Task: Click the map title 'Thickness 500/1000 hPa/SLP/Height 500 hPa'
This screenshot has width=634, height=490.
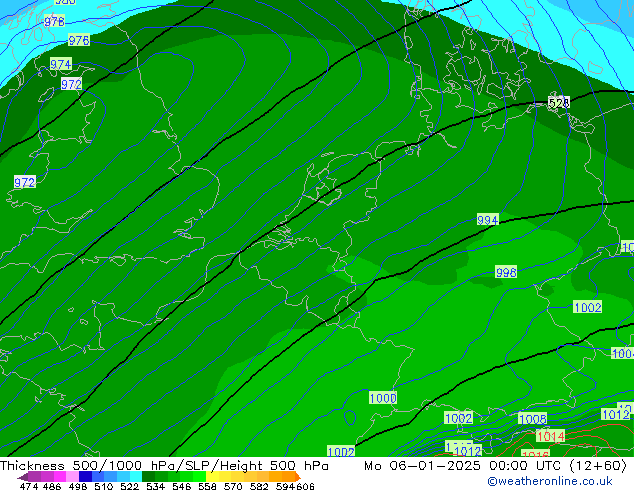Action: (x=164, y=466)
